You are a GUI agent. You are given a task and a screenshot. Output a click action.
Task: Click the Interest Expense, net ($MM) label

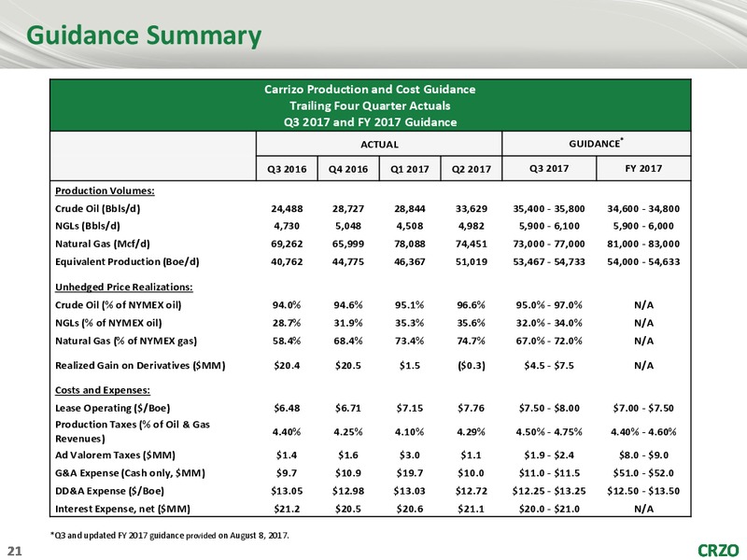(123, 509)
